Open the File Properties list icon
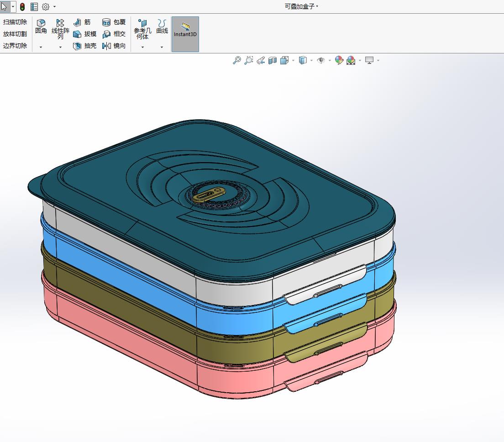The image size is (504, 442). point(34,6)
